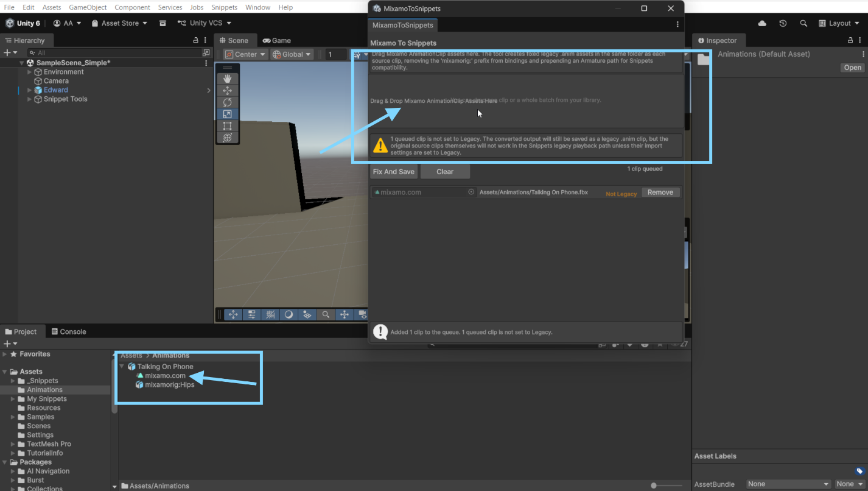The width and height of the screenshot is (868, 491).
Task: Expand the Environment object in Hierarchy
Action: pos(29,72)
